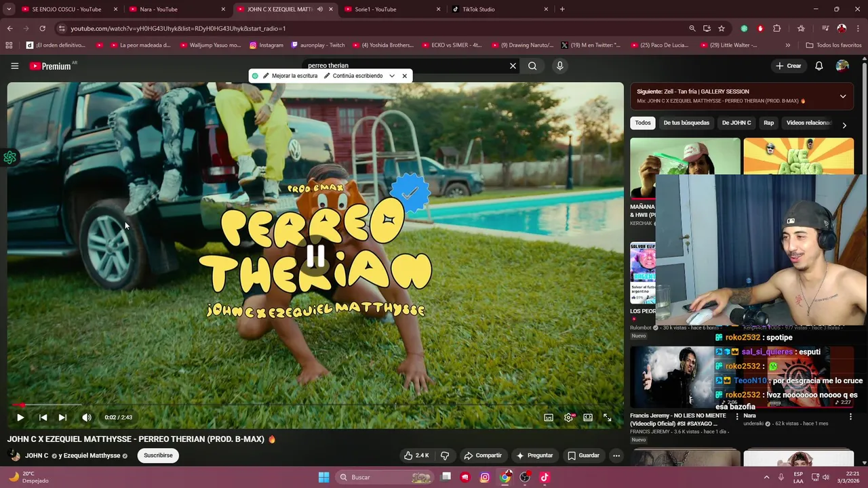Open the auronplay - Twitch bookmark
868x488 pixels.
pos(318,45)
